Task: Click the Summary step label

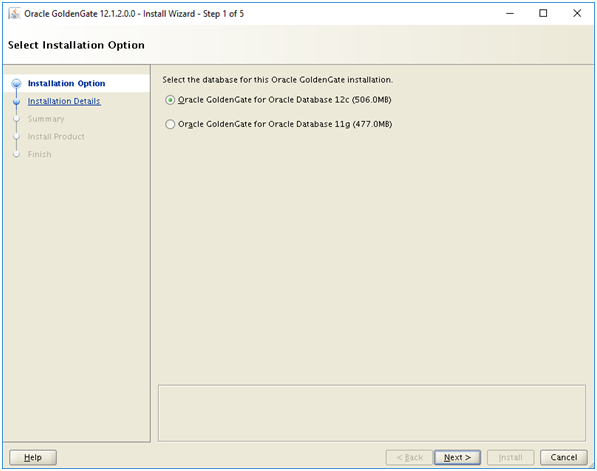Action: [46, 119]
